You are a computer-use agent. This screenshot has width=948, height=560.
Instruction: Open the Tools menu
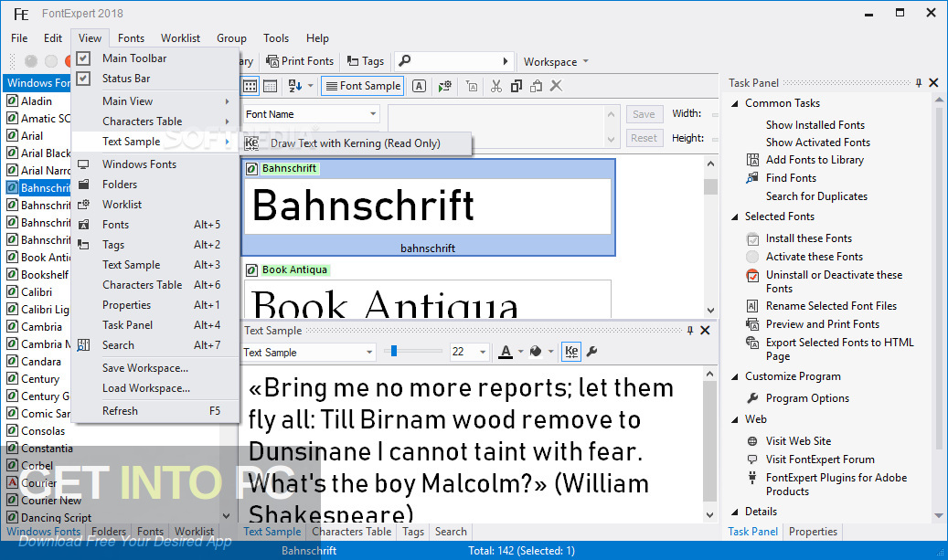[x=276, y=38]
